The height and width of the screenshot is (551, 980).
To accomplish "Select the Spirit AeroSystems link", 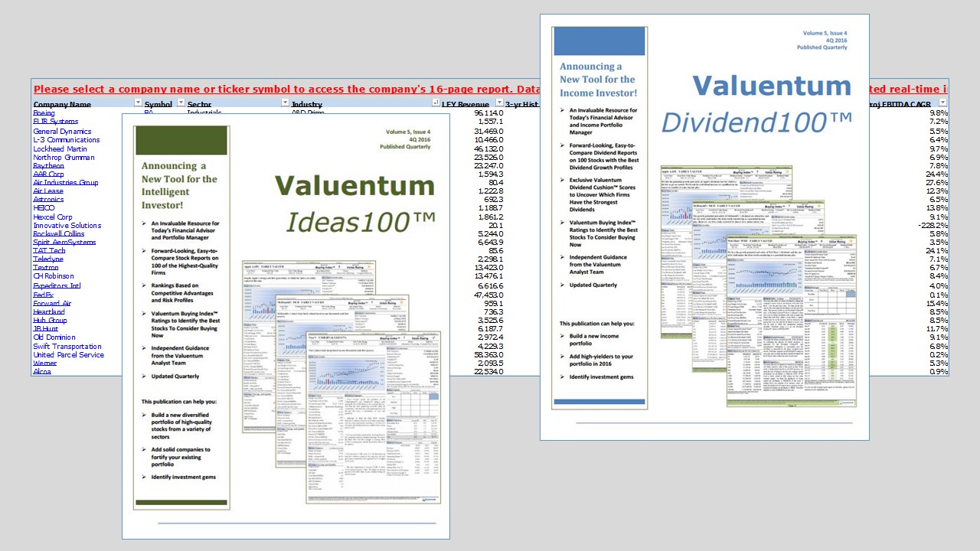I will coord(64,242).
